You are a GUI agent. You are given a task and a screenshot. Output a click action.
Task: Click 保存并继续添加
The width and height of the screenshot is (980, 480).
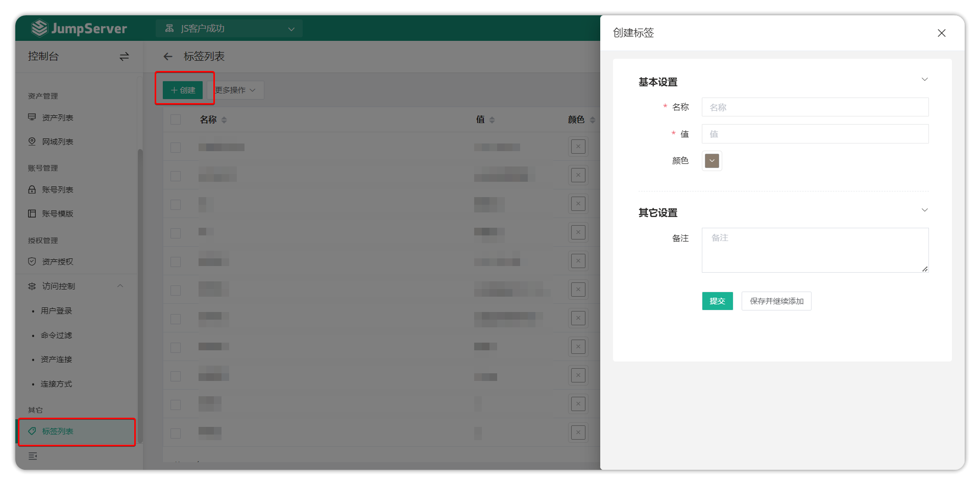[x=776, y=301]
